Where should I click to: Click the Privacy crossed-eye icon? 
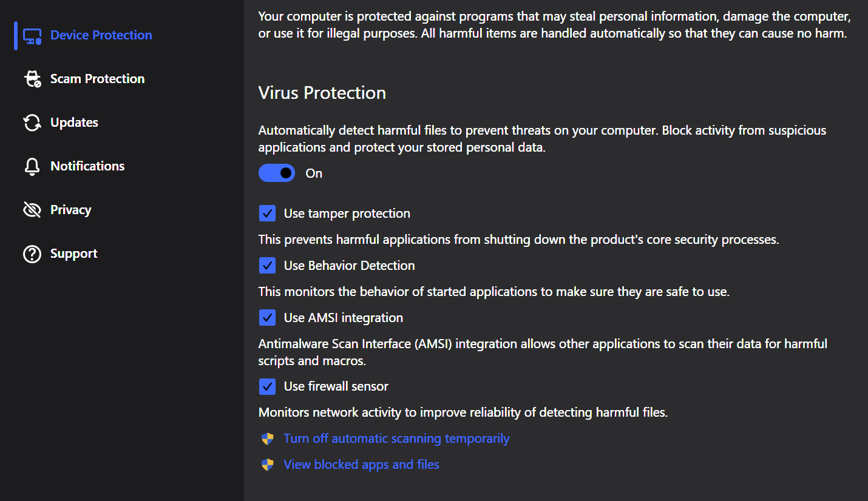coord(32,210)
